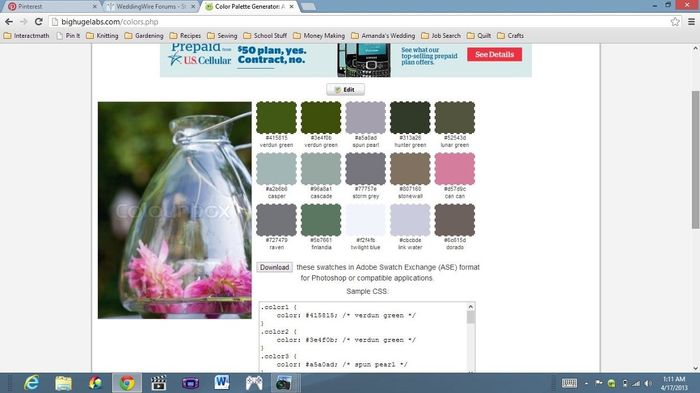This screenshot has height=393, width=700.
Task: Select the raven swatch
Action: coord(276,220)
